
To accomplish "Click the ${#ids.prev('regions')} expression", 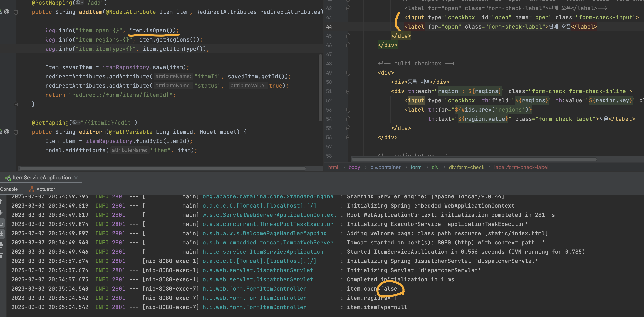I will click(x=493, y=110).
